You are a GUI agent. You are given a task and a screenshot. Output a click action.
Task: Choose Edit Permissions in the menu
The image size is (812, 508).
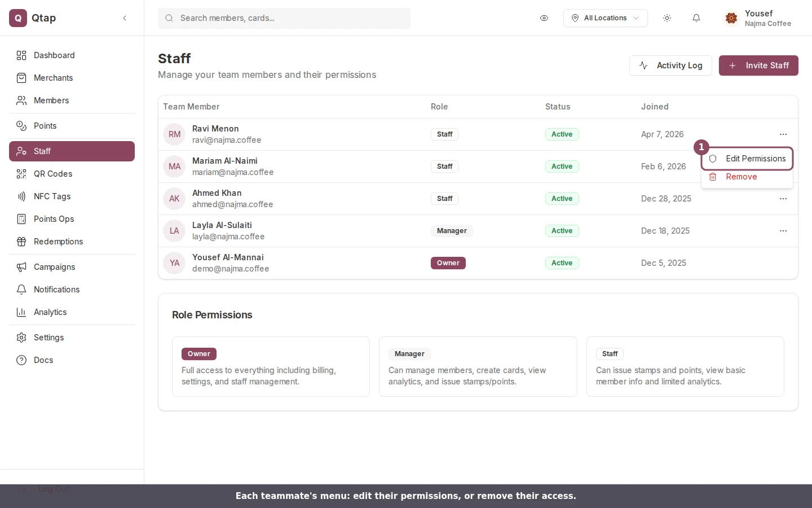point(747,159)
